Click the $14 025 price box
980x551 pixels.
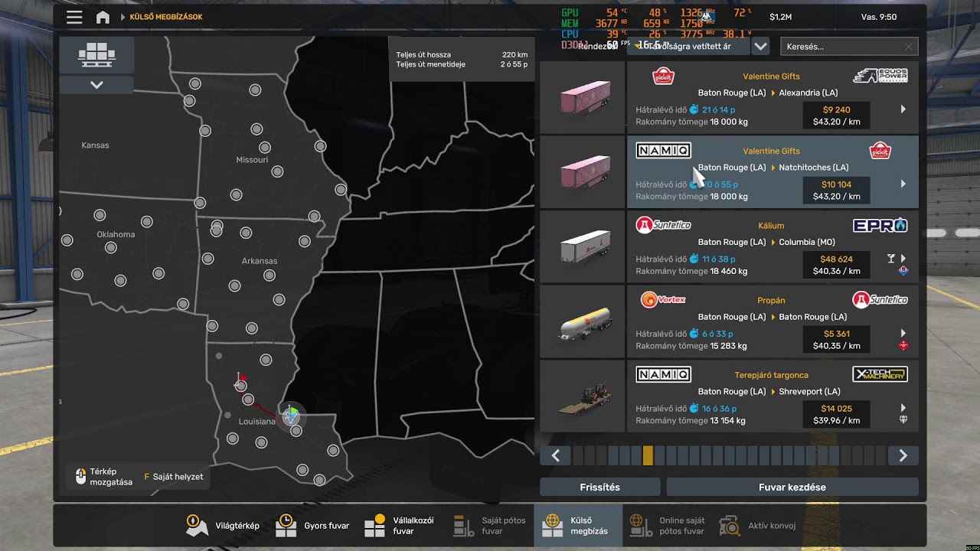(x=836, y=414)
